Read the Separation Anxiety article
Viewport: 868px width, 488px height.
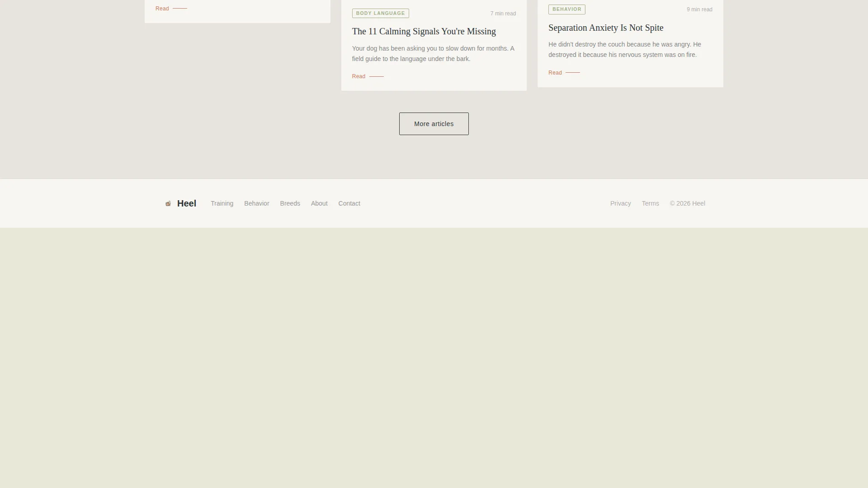pos(564,73)
